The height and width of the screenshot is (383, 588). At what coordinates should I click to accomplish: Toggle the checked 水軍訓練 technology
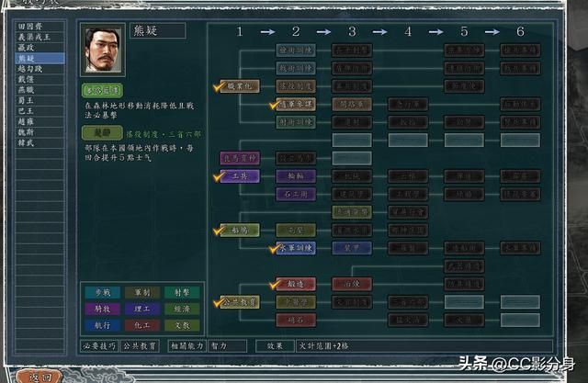296,248
